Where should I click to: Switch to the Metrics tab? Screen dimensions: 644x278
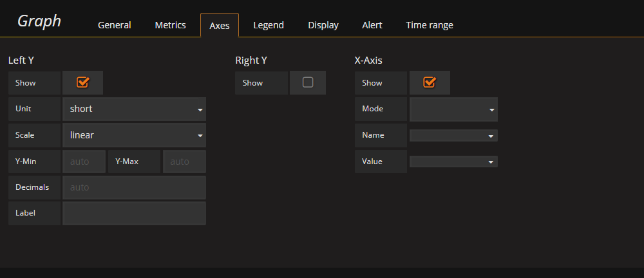[170, 25]
